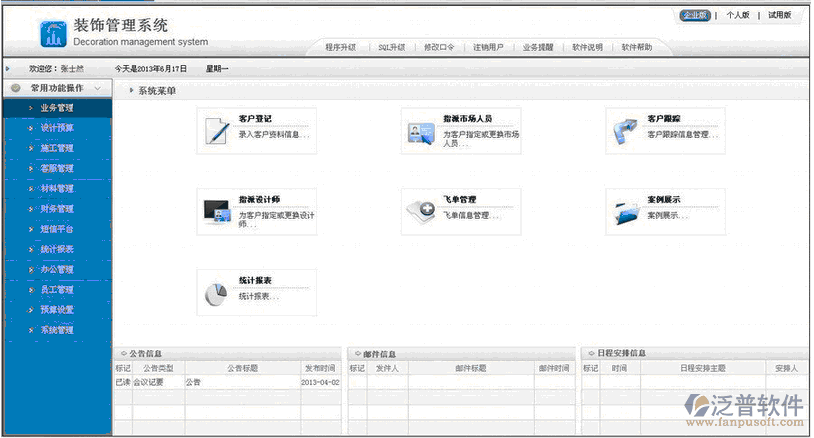
Task: Switch to 试用版 edition
Action: coord(779,16)
